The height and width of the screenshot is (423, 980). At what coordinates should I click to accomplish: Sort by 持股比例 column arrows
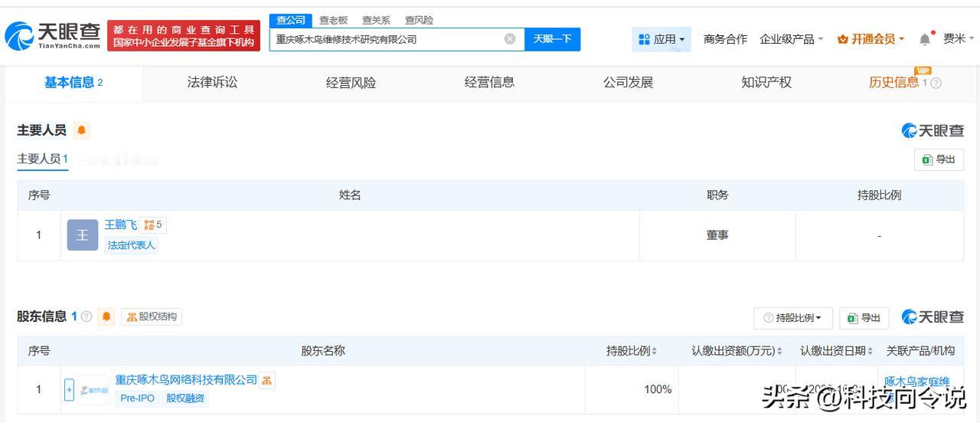click(655, 351)
